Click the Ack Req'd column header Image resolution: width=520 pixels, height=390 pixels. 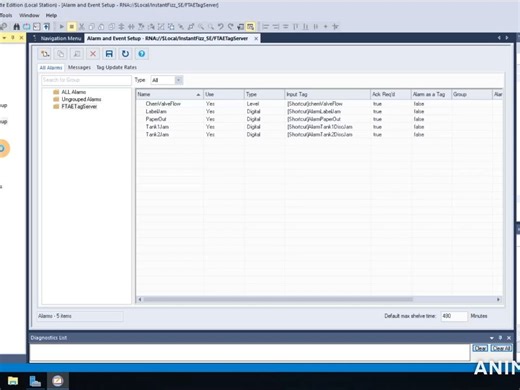click(x=390, y=94)
